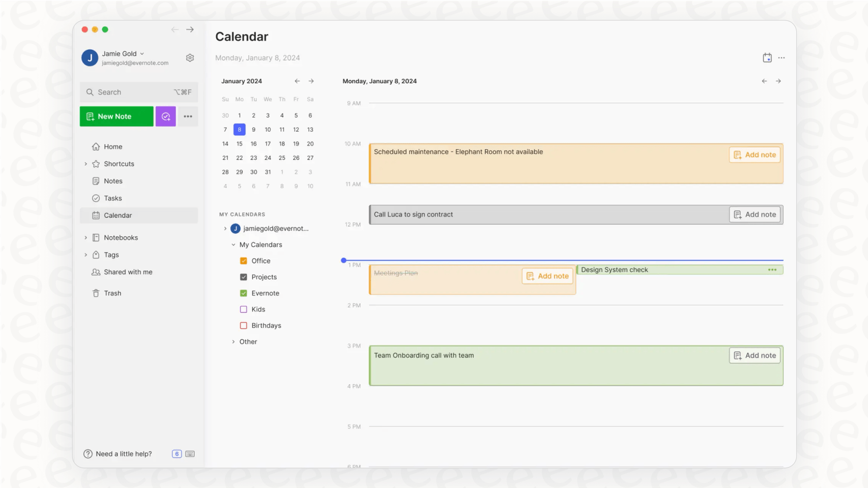868x488 pixels.
Task: Go to Shared with me
Action: point(128,272)
